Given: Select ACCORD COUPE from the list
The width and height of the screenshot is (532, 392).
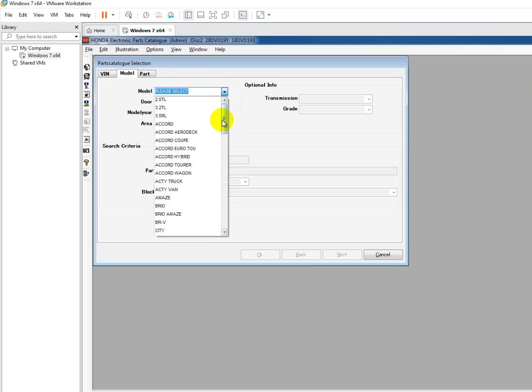Looking at the screenshot, I should [188, 141].
